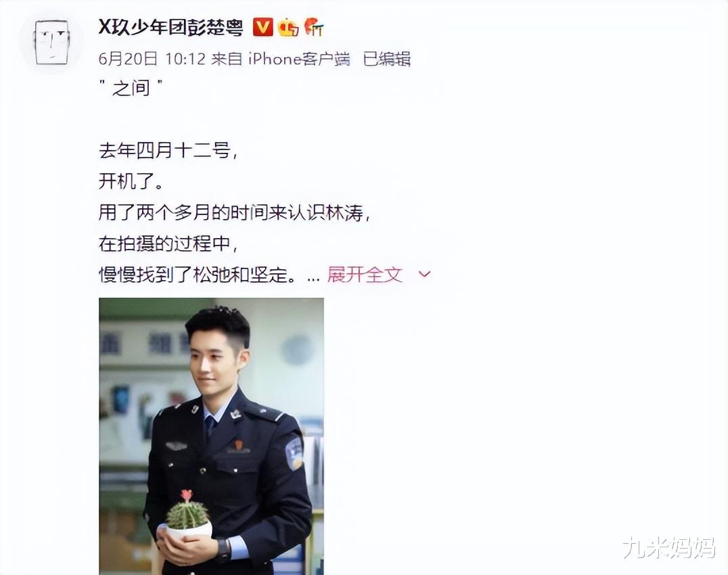The height and width of the screenshot is (575, 728).
Task: Click the orange V verified badge
Action: click(x=263, y=27)
